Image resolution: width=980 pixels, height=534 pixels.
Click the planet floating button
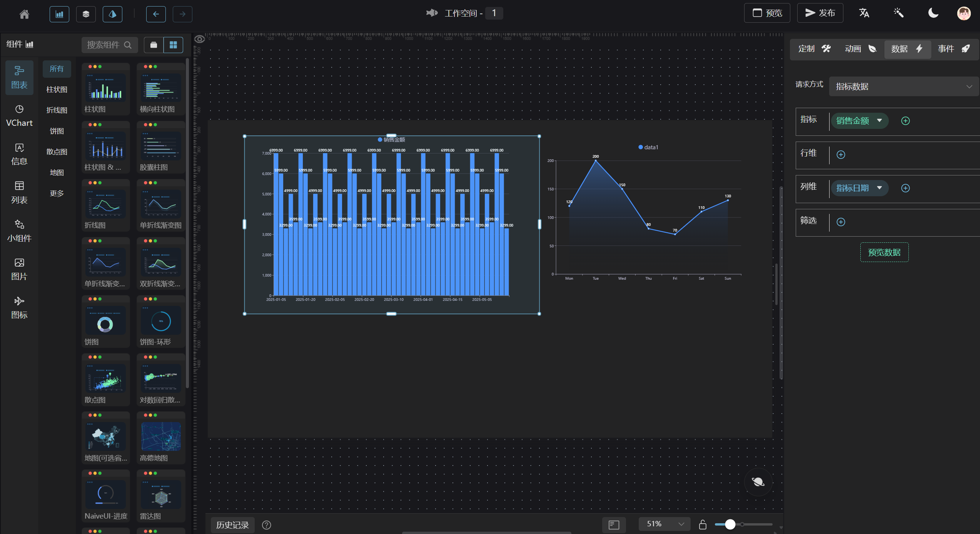[758, 482]
